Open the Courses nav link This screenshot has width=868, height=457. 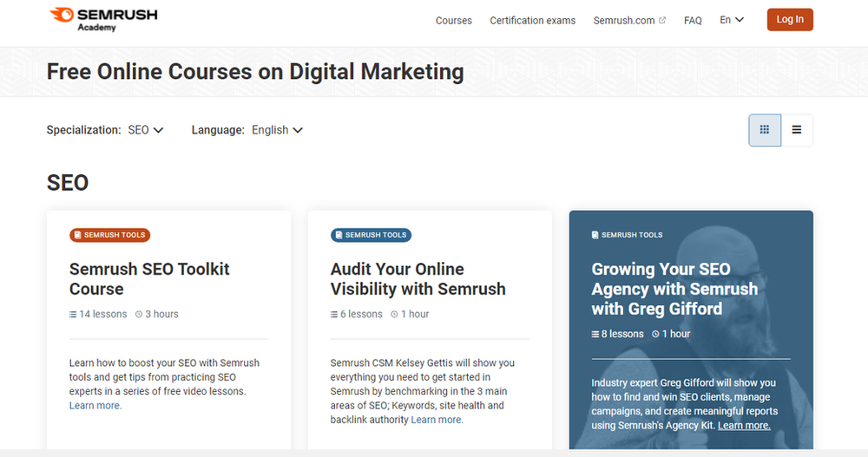pyautogui.click(x=453, y=21)
